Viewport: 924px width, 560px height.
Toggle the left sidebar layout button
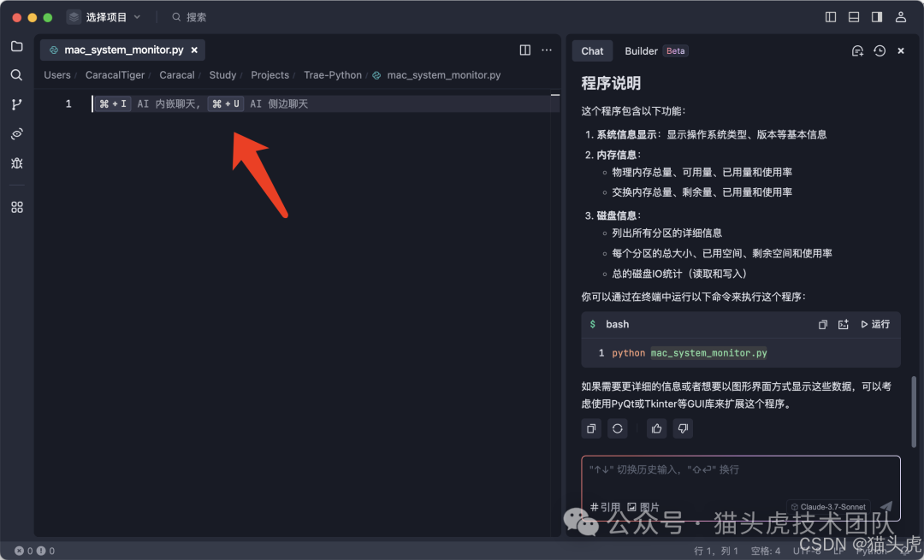(831, 17)
